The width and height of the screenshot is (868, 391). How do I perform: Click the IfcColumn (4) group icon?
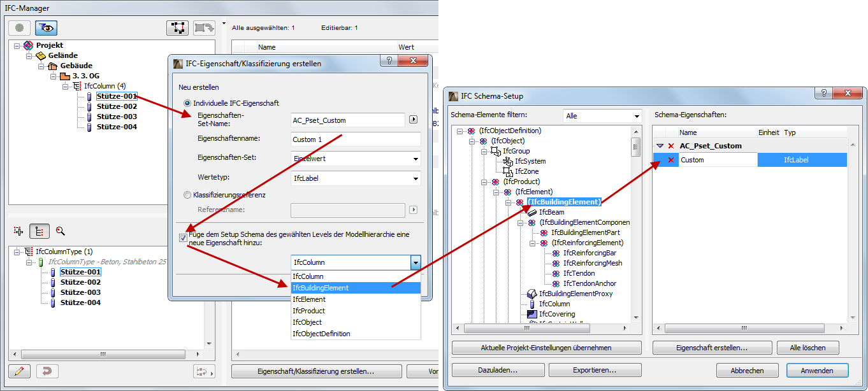pyautogui.click(x=76, y=86)
